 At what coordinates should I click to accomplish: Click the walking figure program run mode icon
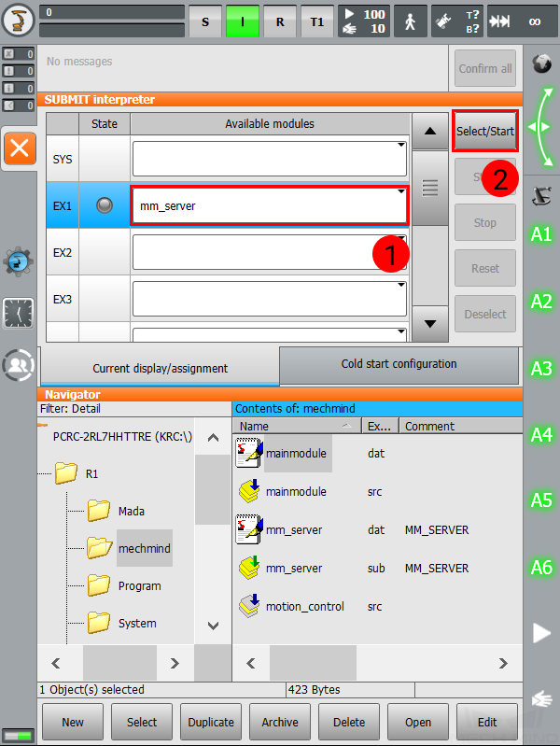coord(410,21)
